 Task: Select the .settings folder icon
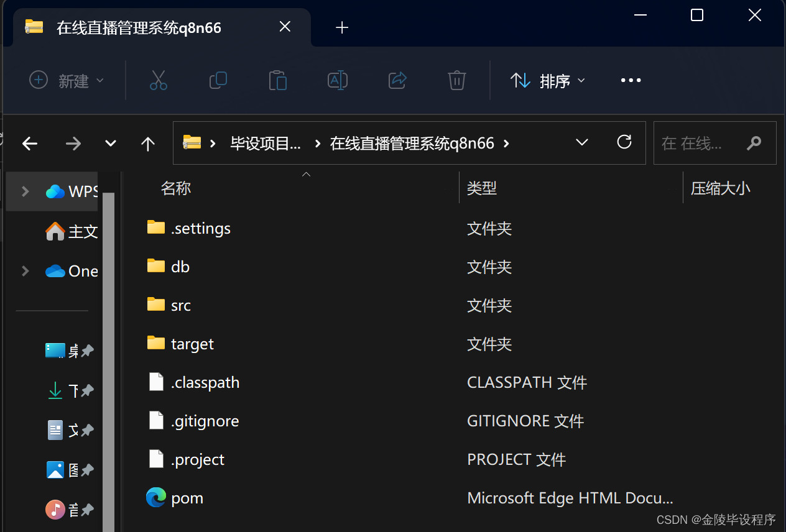[156, 227]
